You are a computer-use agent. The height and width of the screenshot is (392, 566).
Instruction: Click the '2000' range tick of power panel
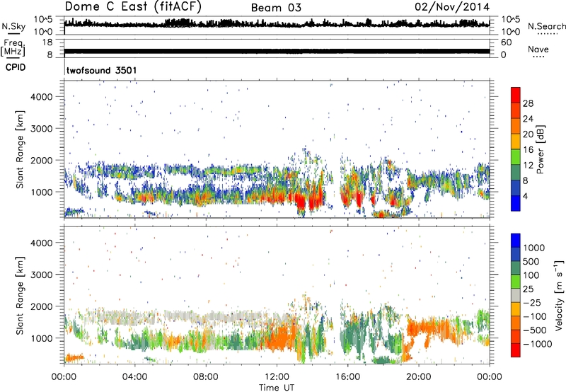pos(41,160)
